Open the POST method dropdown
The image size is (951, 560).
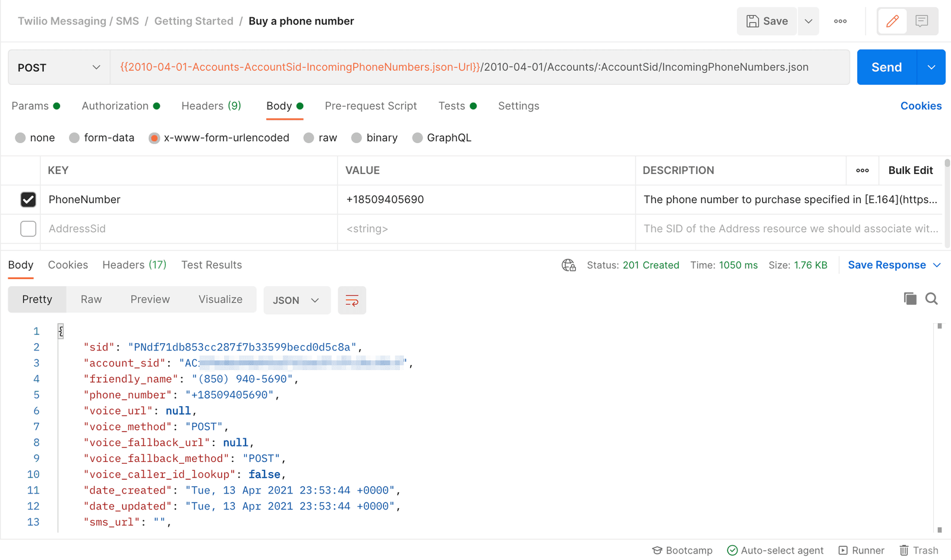tap(58, 67)
